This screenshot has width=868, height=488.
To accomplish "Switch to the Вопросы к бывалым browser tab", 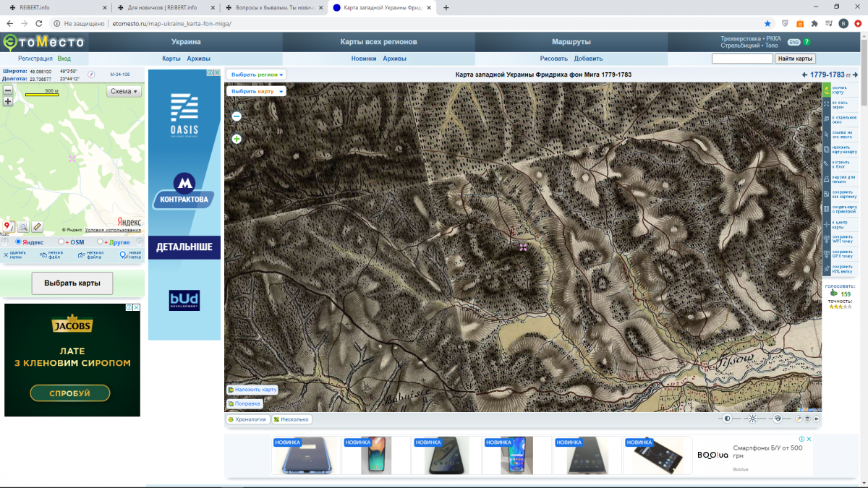I will pos(273,7).
